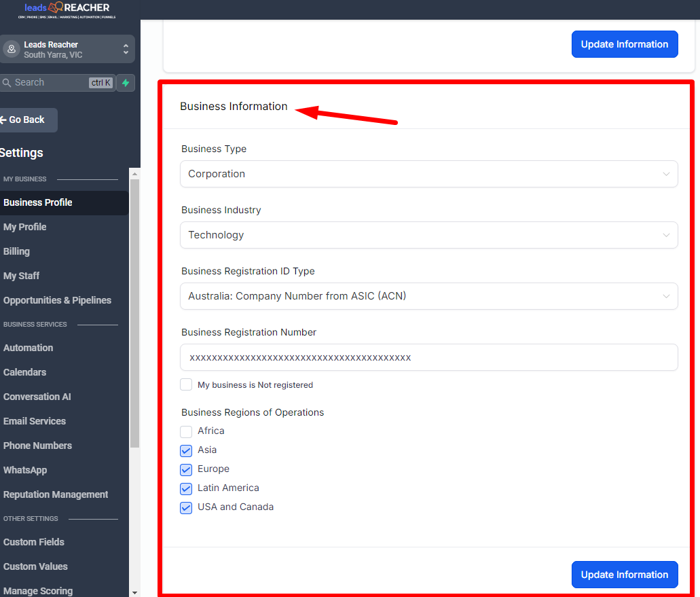Check the Africa region checkbox
Screen dimensions: 700x597
click(186, 431)
